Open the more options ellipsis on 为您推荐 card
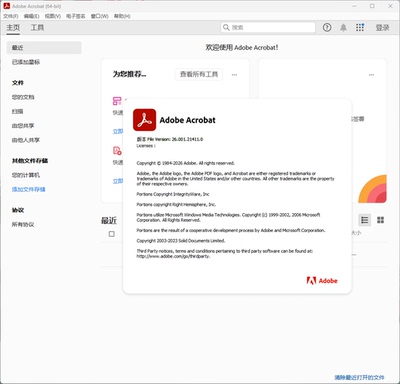400x384 pixels. [x=234, y=75]
